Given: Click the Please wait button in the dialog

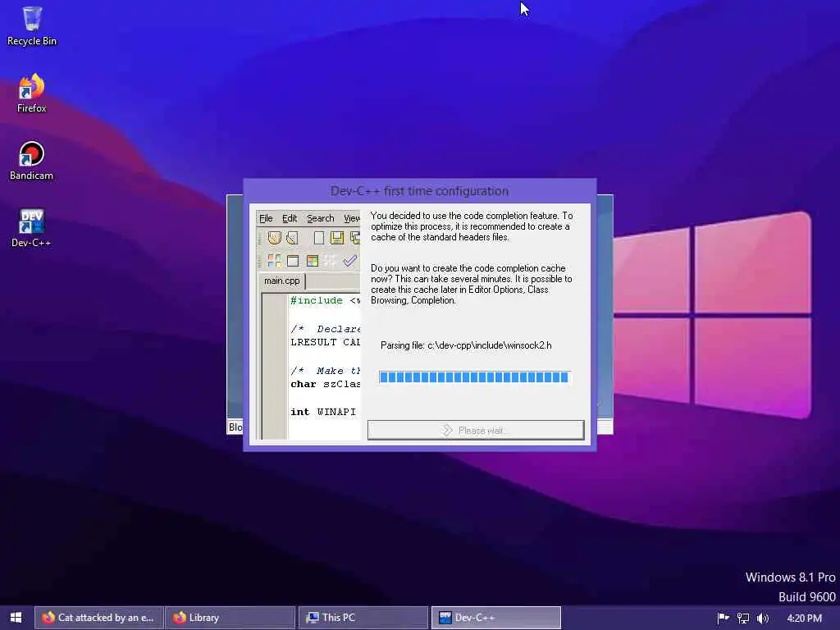Looking at the screenshot, I should pyautogui.click(x=476, y=430).
